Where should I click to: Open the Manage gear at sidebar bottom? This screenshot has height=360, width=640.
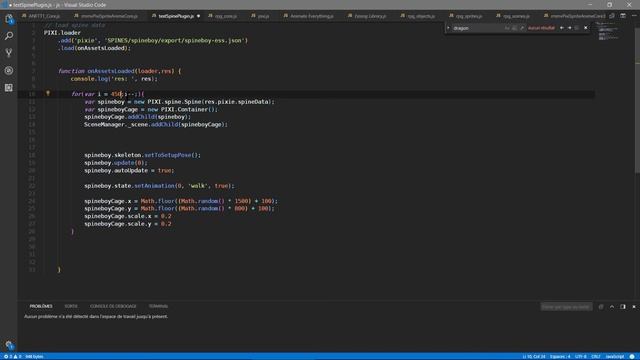coord(9,345)
